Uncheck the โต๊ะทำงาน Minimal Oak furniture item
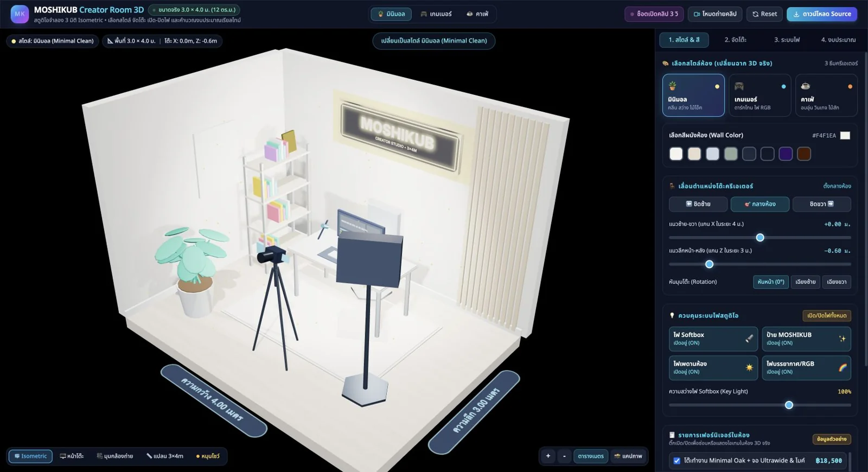868x472 pixels. [x=677, y=461]
